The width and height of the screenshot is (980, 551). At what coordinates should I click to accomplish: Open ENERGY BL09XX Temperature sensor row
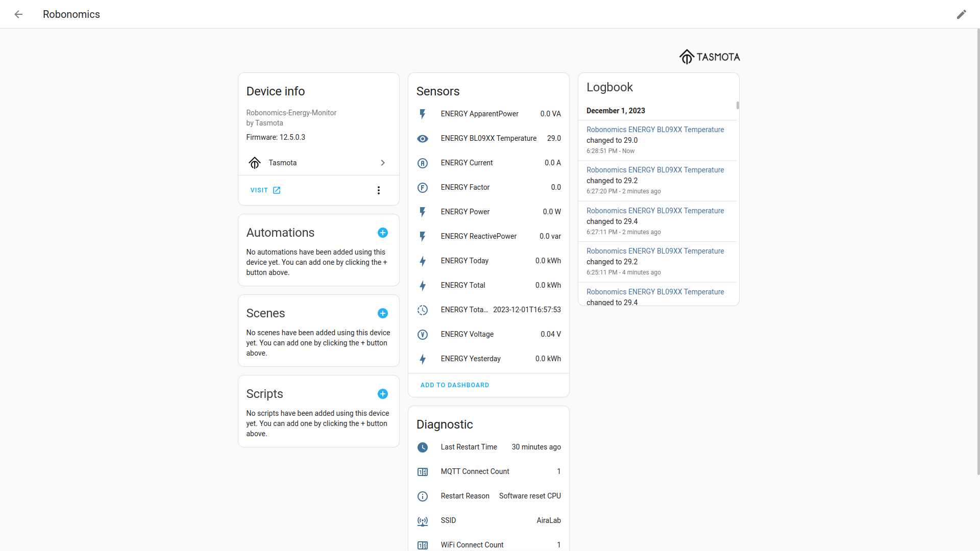coord(488,138)
